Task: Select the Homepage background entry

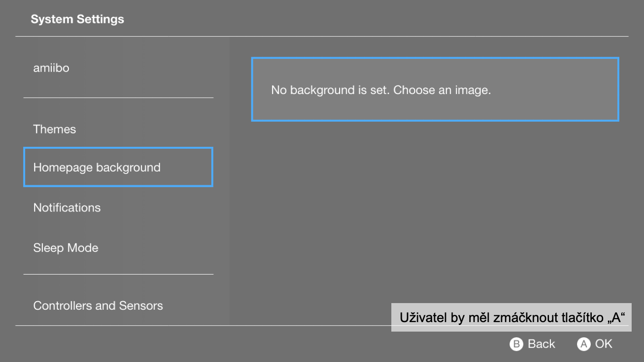Action: [118, 167]
